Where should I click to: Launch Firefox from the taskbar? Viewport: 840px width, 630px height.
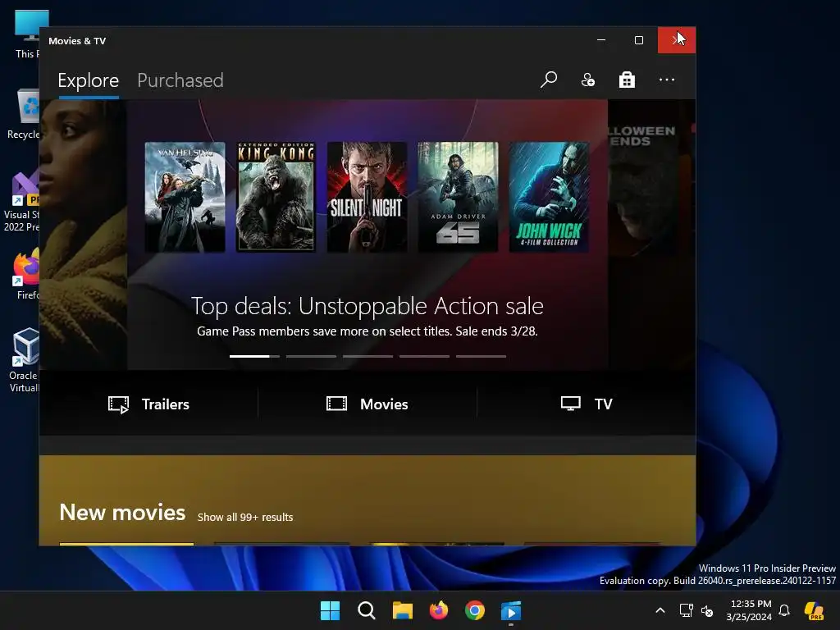(439, 610)
